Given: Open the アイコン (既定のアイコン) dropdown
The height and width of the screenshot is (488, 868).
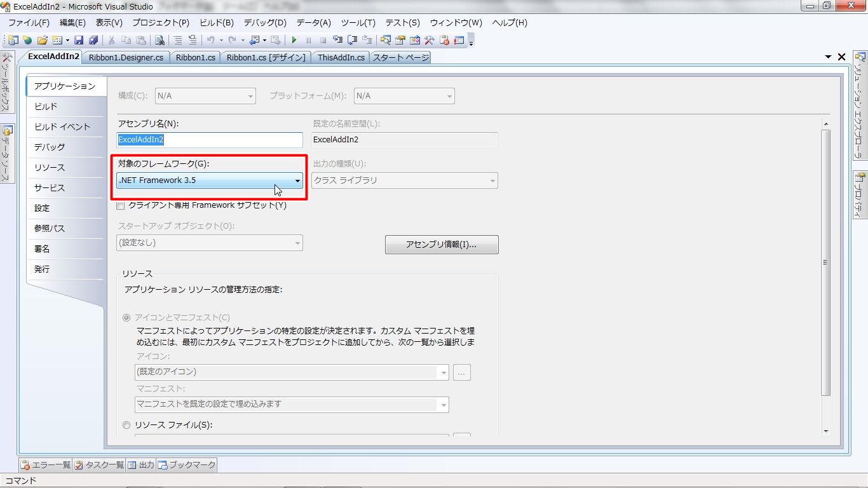Looking at the screenshot, I should [x=292, y=372].
